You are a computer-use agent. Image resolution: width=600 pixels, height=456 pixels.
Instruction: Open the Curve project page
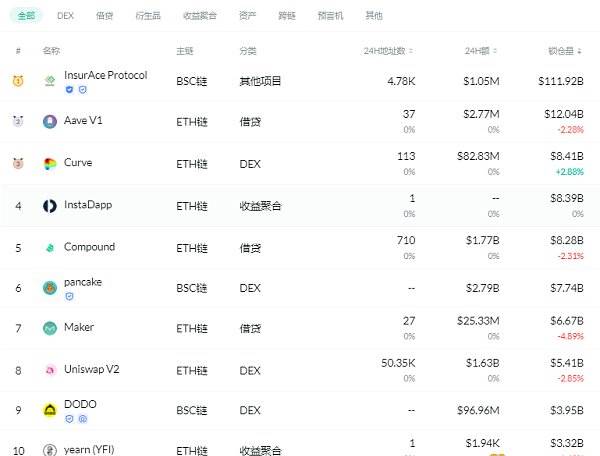[x=78, y=163]
